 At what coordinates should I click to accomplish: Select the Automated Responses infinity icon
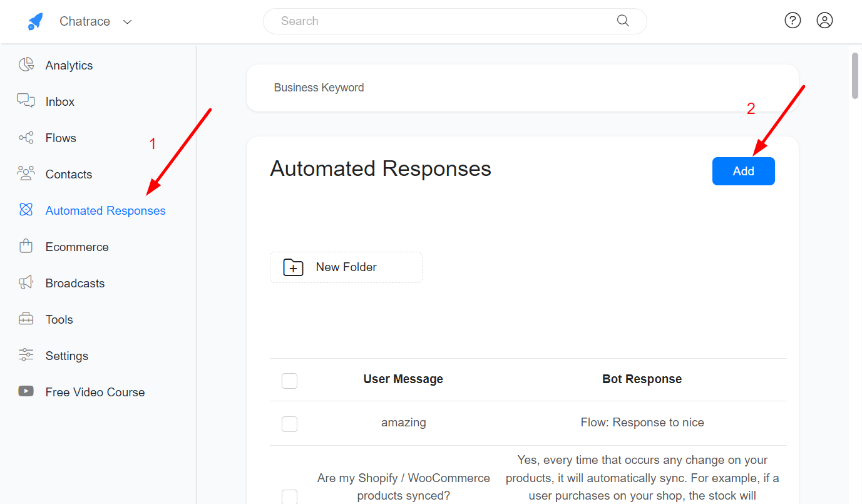click(26, 210)
